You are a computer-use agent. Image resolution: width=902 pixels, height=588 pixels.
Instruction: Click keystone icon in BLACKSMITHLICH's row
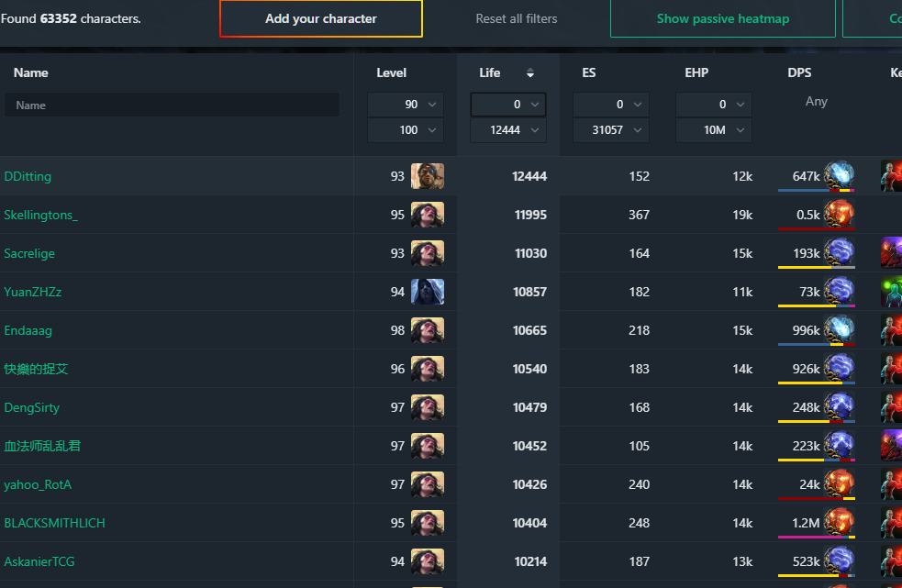pos(892,523)
